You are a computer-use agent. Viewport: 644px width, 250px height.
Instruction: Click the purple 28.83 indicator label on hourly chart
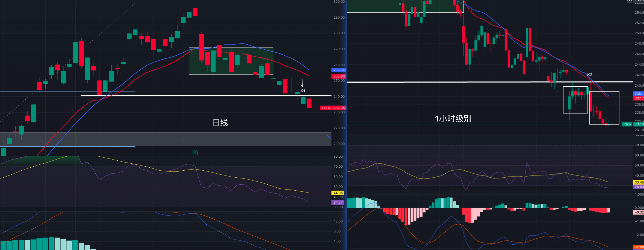[638, 187]
